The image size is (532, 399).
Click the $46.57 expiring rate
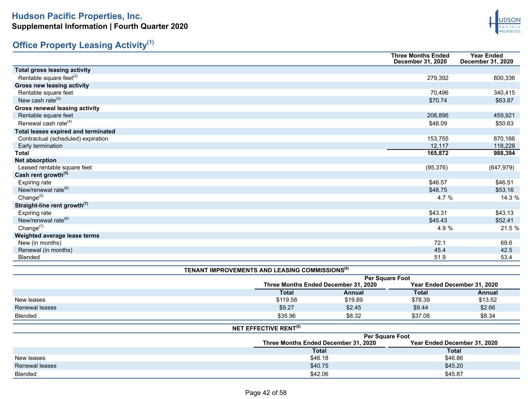point(438,182)
